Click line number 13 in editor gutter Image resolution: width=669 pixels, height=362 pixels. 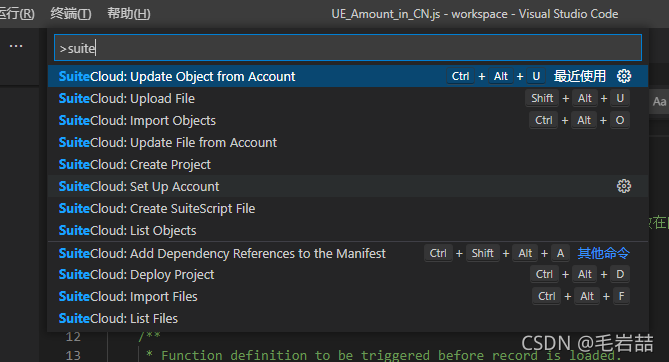pyautogui.click(x=73, y=355)
